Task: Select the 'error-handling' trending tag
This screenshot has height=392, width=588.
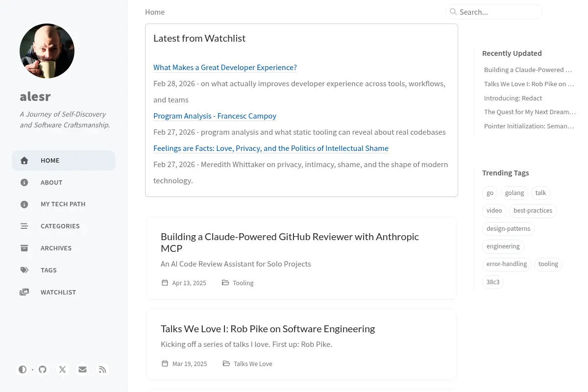Action: click(507, 264)
